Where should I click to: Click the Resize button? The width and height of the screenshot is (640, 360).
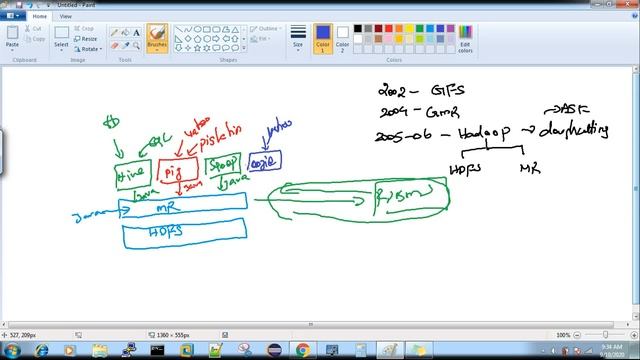click(x=86, y=39)
